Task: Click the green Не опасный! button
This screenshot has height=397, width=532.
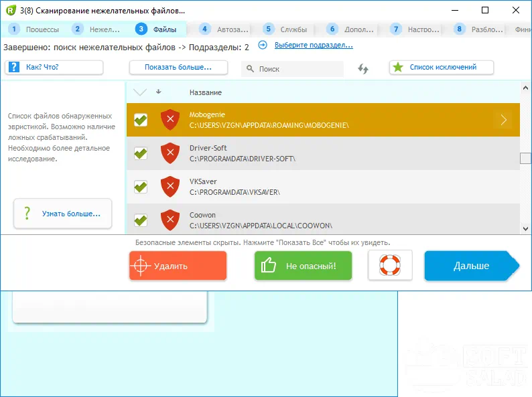Action: (x=303, y=266)
